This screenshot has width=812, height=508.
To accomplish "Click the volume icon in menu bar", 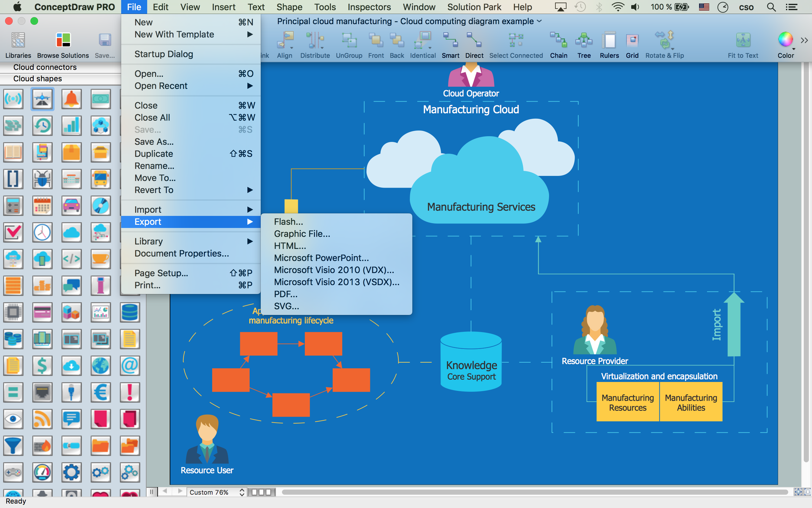I will 635,7.
